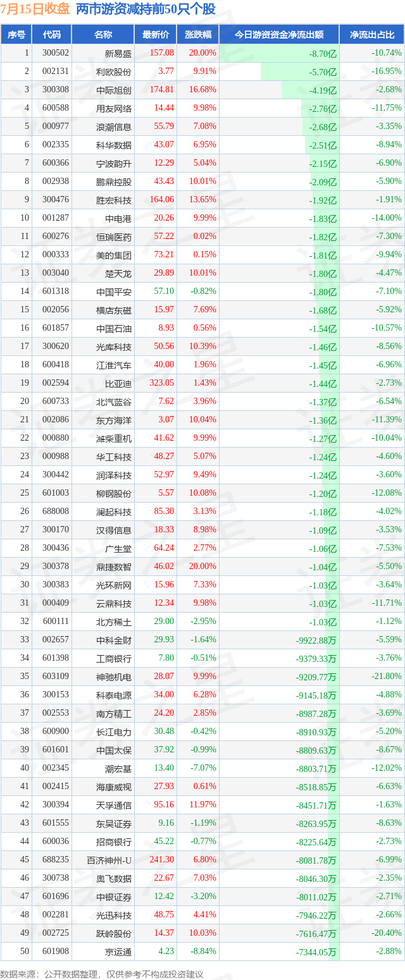Select stock name 中际旭创
Viewport: 405px width, 980px height.
coord(114,90)
